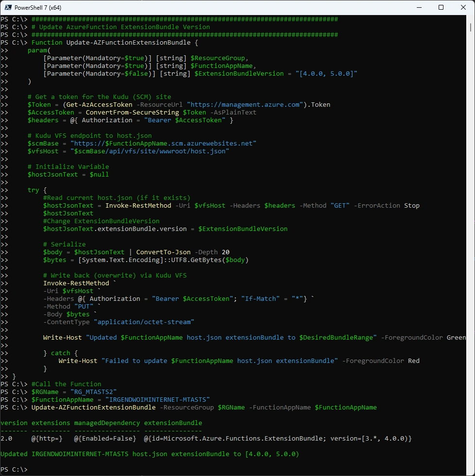Click the empty final PS C:\> prompt
This screenshot has width=475, height=476.
(15, 469)
